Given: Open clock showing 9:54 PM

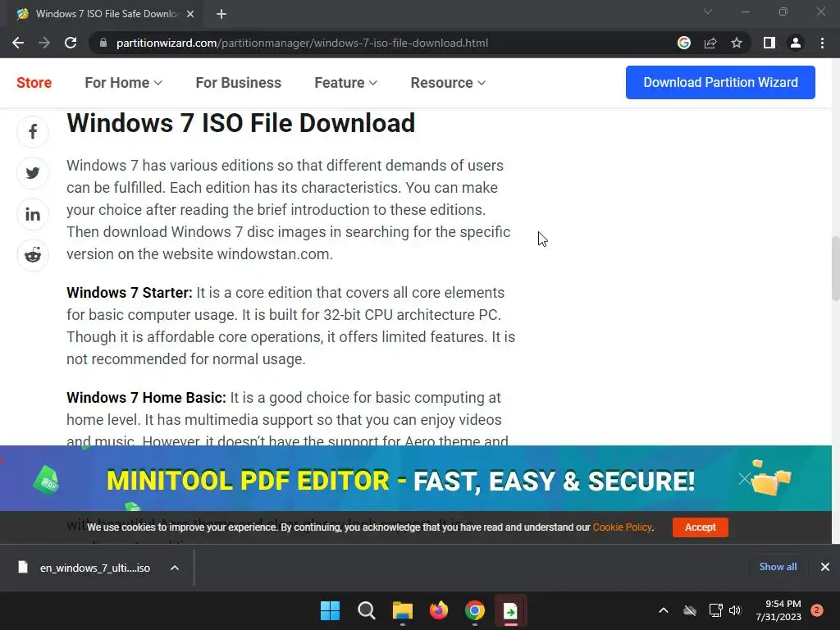Looking at the screenshot, I should pyautogui.click(x=778, y=610).
